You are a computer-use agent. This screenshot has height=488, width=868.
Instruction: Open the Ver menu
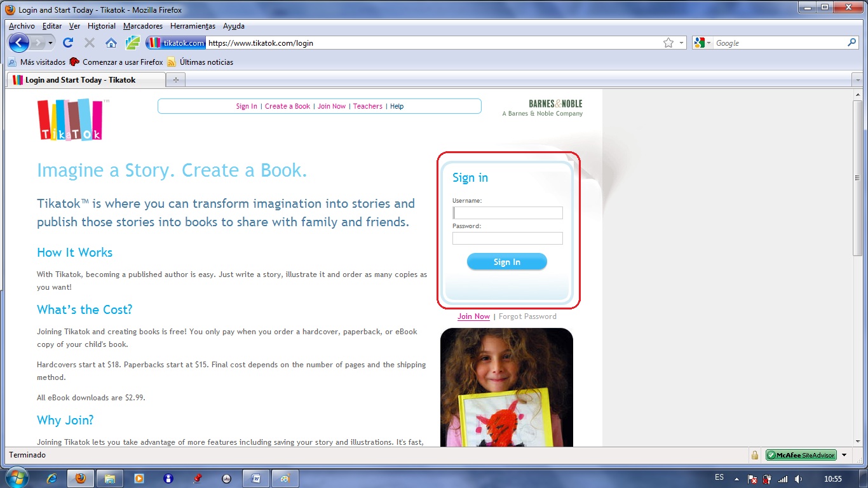(74, 26)
